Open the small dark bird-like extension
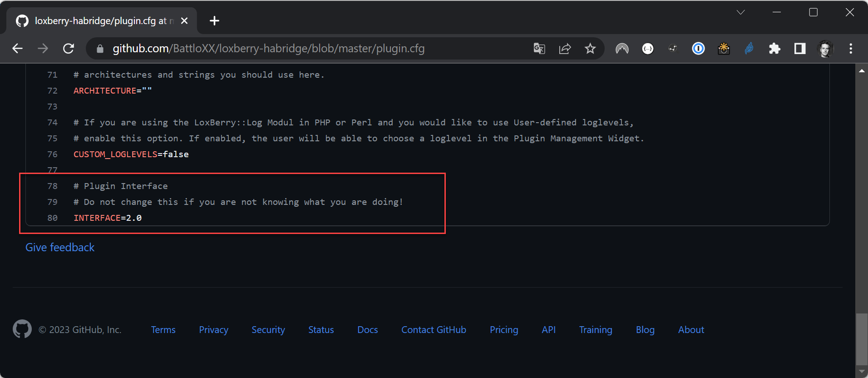The image size is (868, 378). [673, 49]
